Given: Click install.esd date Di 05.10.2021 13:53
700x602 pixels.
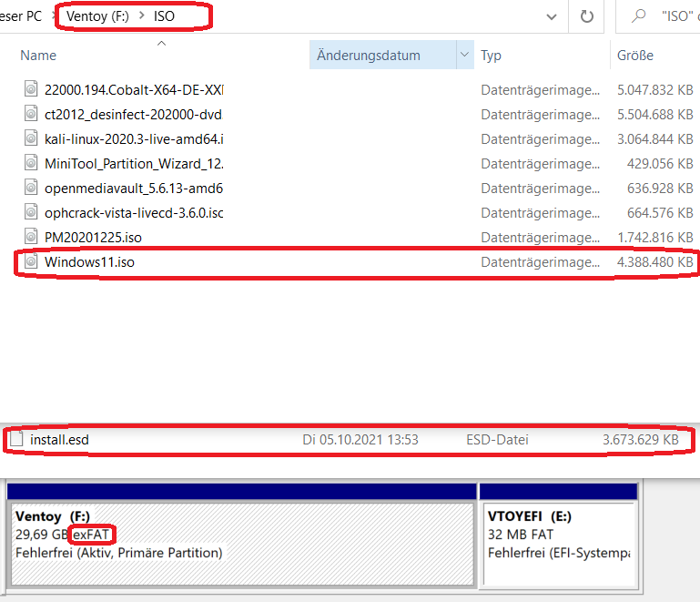Looking at the screenshot, I should pos(360,440).
